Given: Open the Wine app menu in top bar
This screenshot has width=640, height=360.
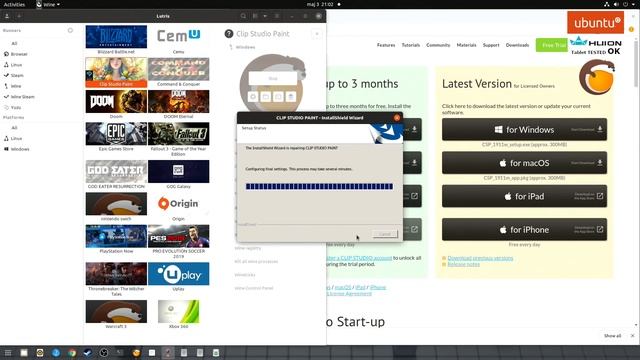Looking at the screenshot, I should (x=48, y=4).
